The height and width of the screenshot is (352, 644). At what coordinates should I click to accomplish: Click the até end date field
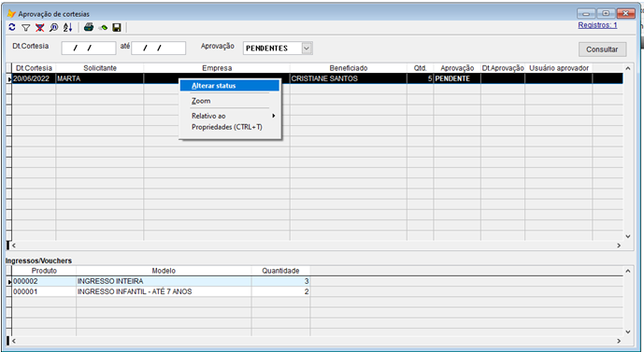pos(159,48)
